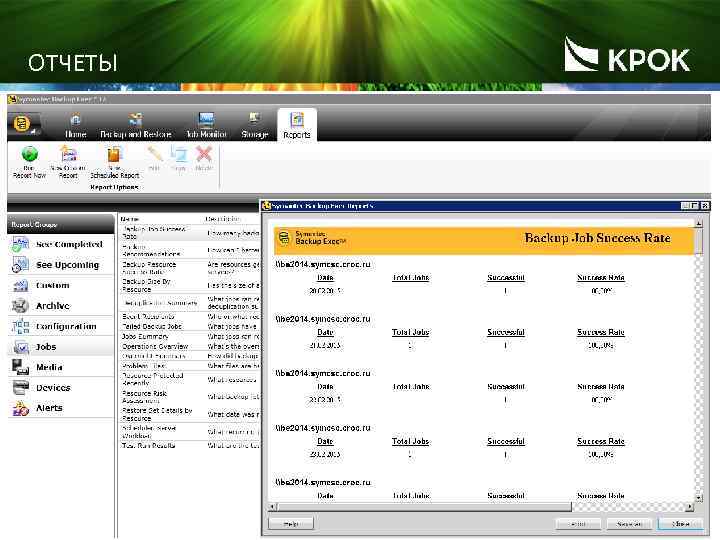Select the Configuration report group
The image size is (720, 540).
coord(61,326)
